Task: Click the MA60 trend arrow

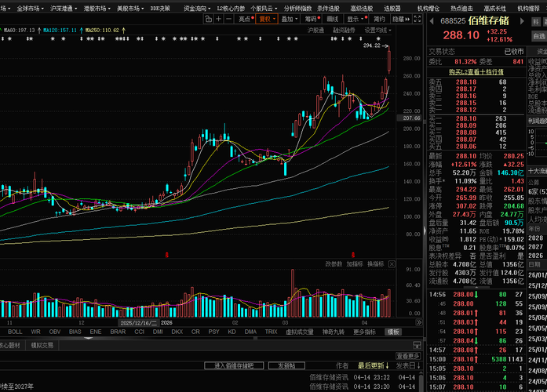Action: 39,31
